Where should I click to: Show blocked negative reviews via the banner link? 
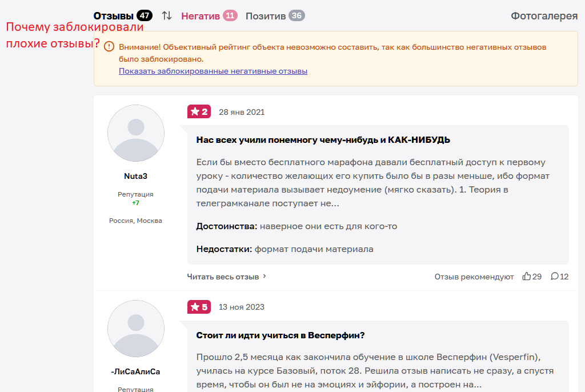(213, 71)
